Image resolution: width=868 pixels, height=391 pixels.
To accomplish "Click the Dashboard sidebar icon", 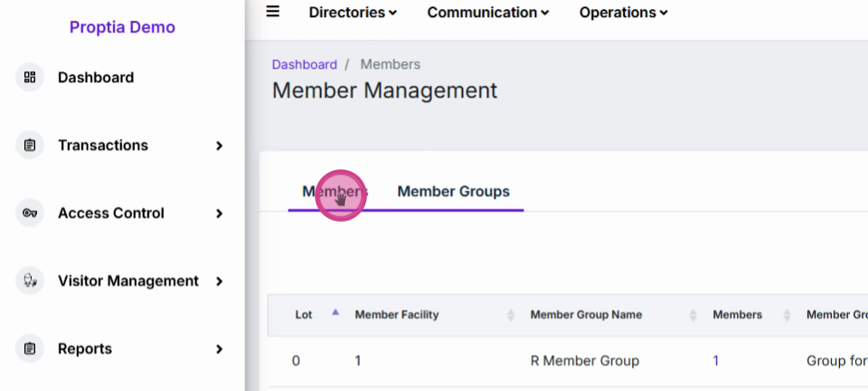I will 30,78.
